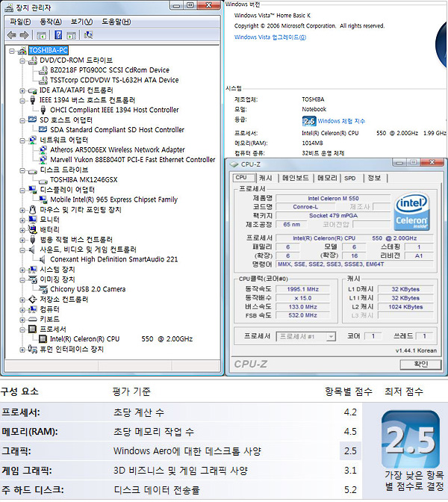This screenshot has height=502, width=448.
Task: Expand the 휴먼 인터페이스 장치 node
Action: pos(22,350)
